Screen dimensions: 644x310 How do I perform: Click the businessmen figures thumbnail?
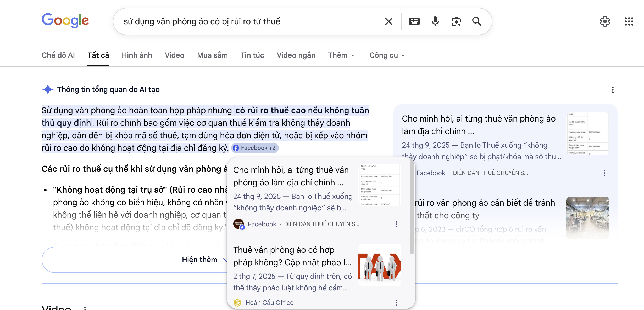tap(380, 265)
